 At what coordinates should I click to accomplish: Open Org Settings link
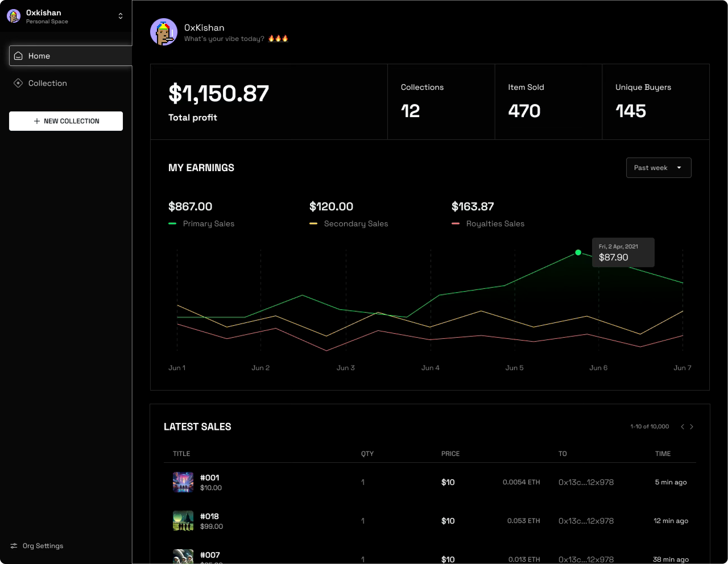click(43, 546)
